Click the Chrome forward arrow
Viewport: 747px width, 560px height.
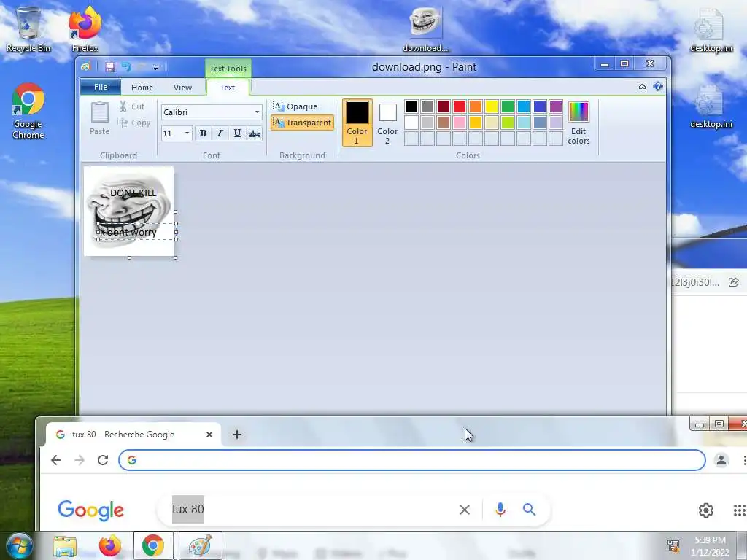[x=80, y=460]
